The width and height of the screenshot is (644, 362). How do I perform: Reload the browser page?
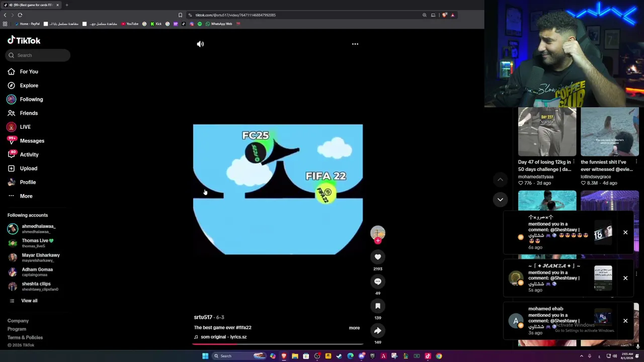pyautogui.click(x=20, y=15)
